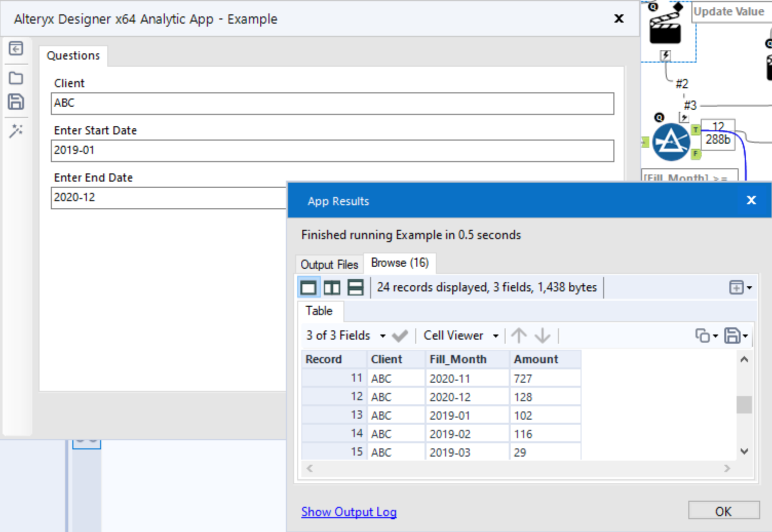Image resolution: width=772 pixels, height=532 pixels.
Task: Open the 3 of 3 Fields dropdown
Action: click(x=382, y=336)
